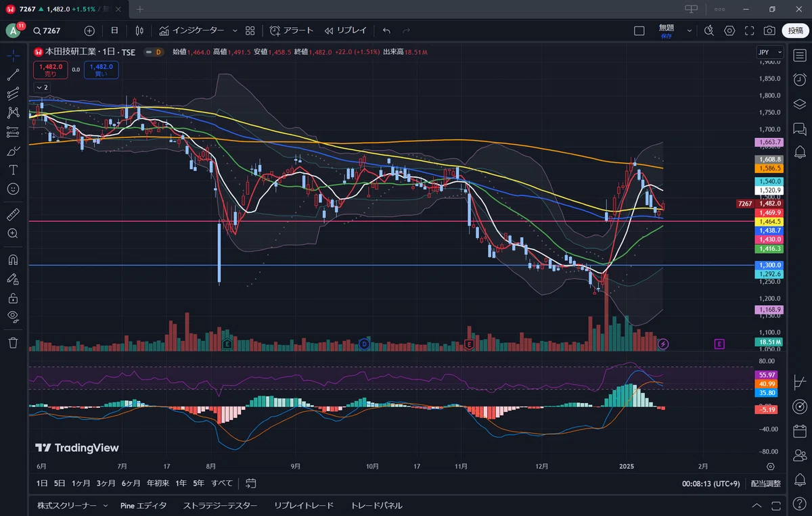Select the すべて date range
Screen dimensions: 812x516
tap(222, 483)
